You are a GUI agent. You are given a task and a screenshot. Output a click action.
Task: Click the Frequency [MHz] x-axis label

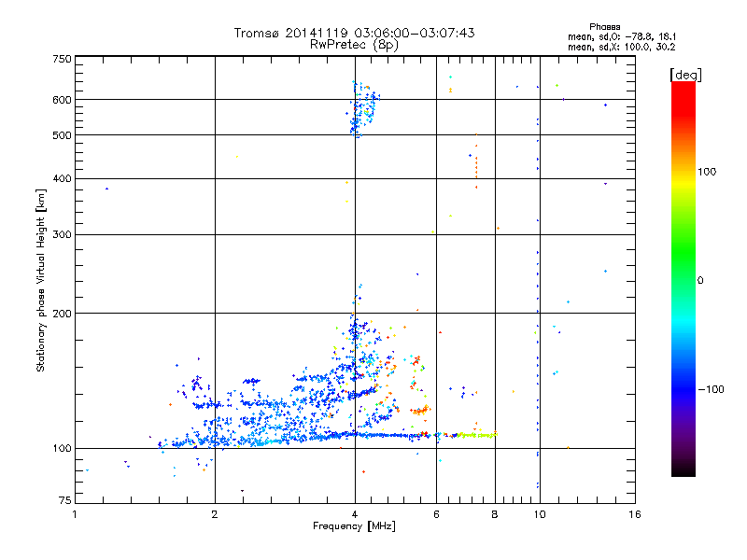point(354,526)
